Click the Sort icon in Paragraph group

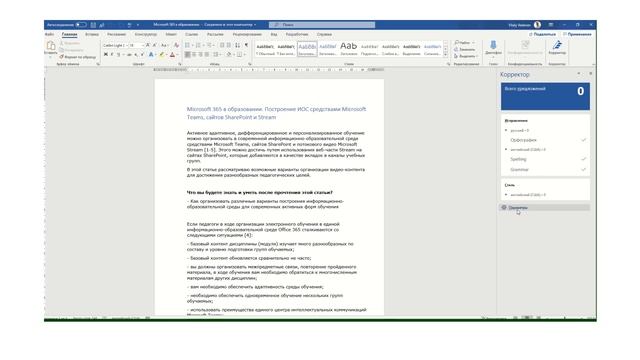[x=238, y=45]
